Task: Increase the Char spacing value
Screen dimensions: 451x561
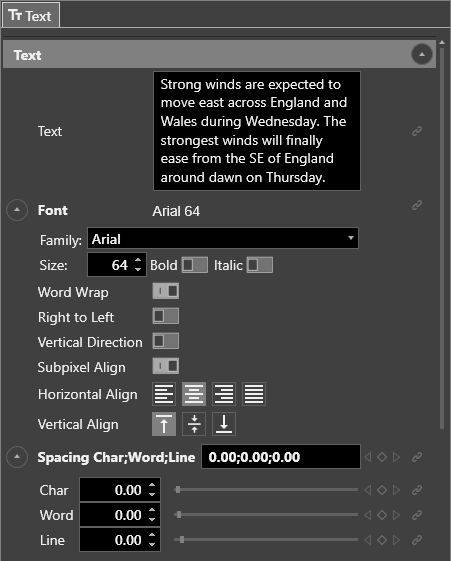Action: click(152, 486)
